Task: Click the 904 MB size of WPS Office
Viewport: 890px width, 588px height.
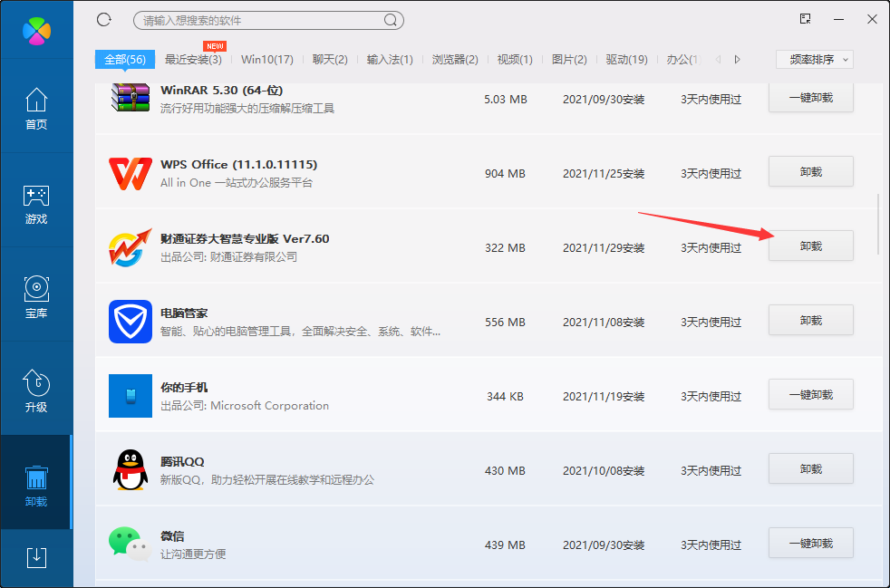Action: click(505, 174)
